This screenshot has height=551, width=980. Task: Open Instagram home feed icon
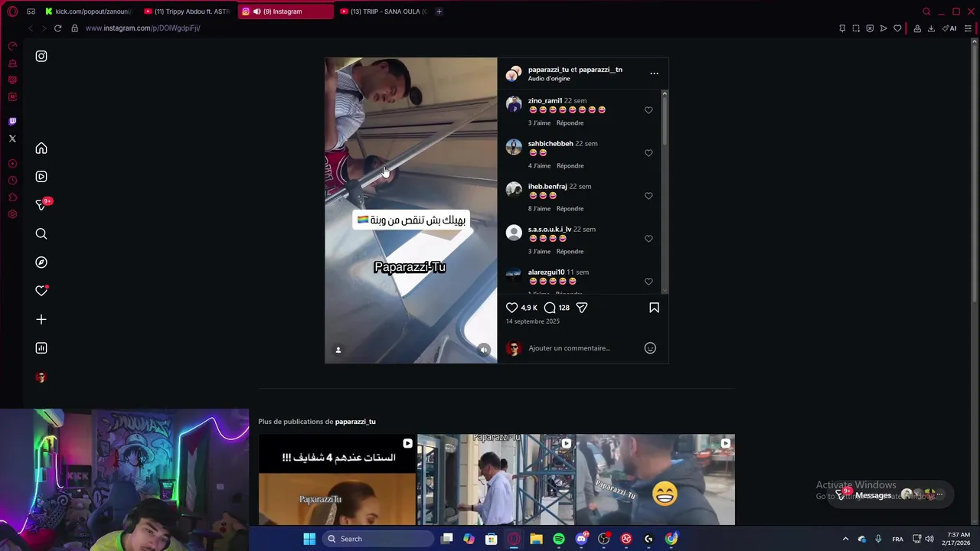[x=41, y=148]
